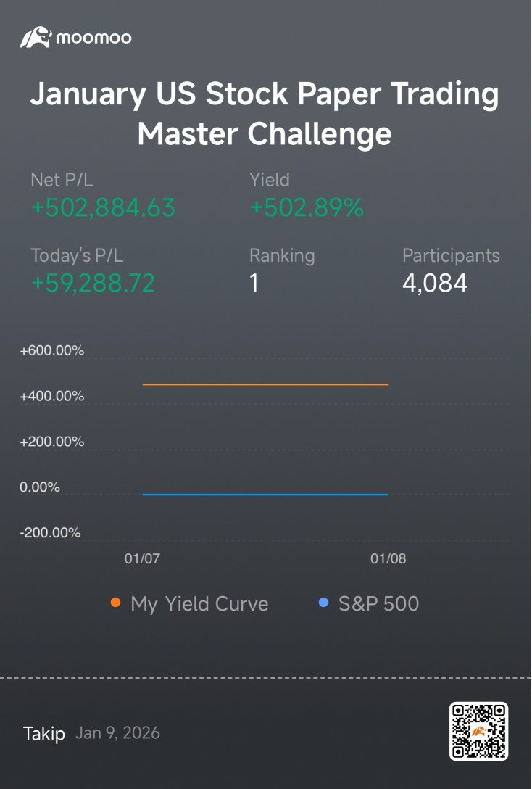Click the Takip username
The height and width of the screenshot is (789, 532).
pos(44,733)
